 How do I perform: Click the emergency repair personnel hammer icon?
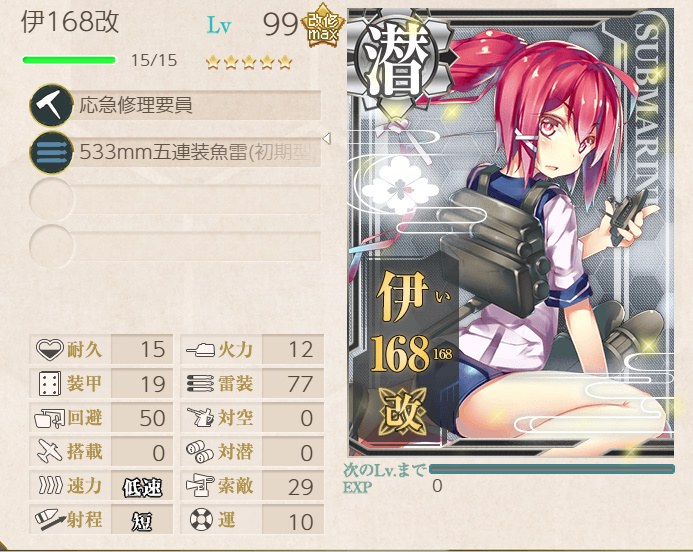pos(51,105)
